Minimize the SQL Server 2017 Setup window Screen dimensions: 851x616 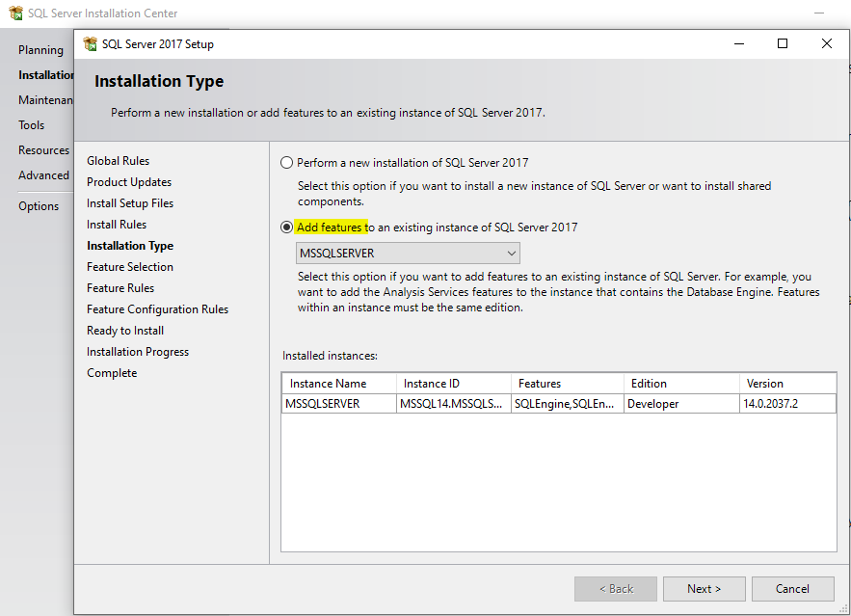tap(739, 43)
